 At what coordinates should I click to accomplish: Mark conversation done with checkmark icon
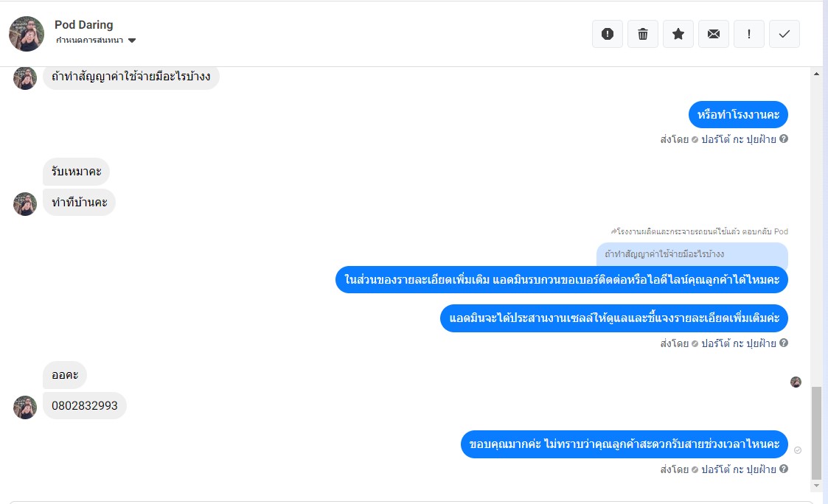point(784,34)
